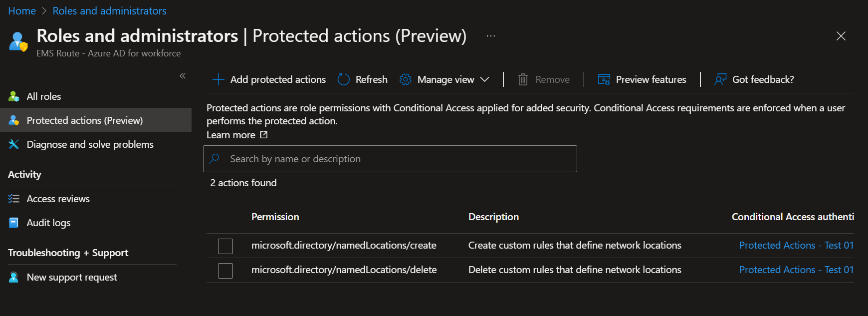The width and height of the screenshot is (868, 316).
Task: Check the namedLocations/delete permission checkbox
Action: click(x=225, y=270)
